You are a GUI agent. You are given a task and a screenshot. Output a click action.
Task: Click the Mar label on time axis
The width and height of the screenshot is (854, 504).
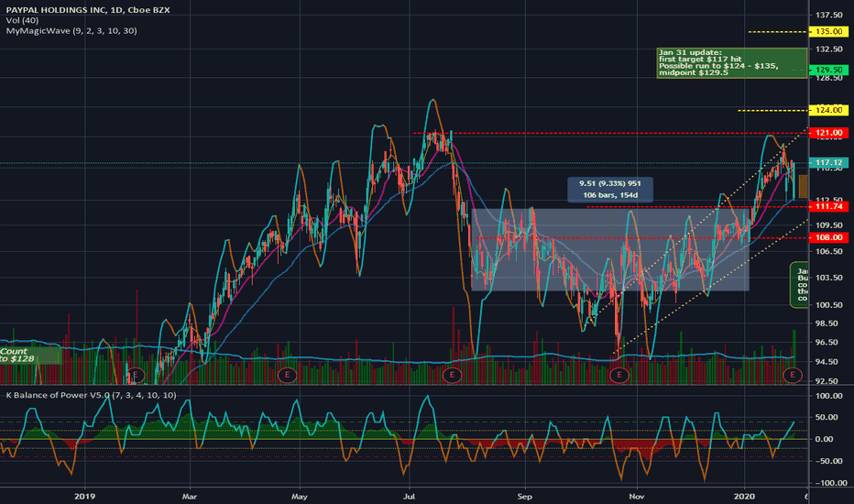pos(190,497)
